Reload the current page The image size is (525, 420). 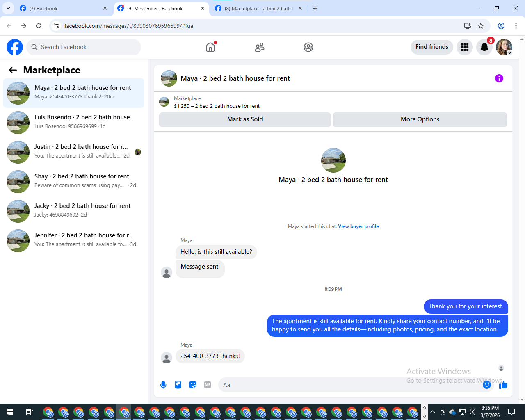coord(39,26)
